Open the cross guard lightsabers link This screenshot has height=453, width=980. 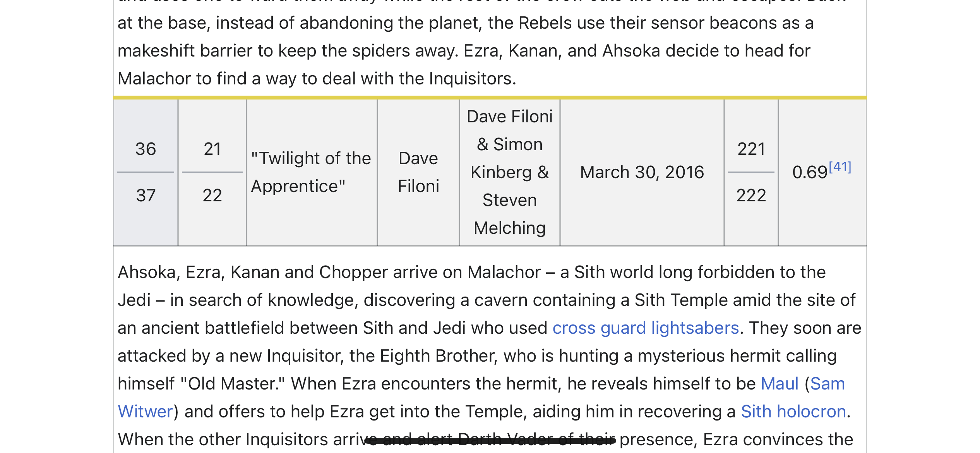646,328
